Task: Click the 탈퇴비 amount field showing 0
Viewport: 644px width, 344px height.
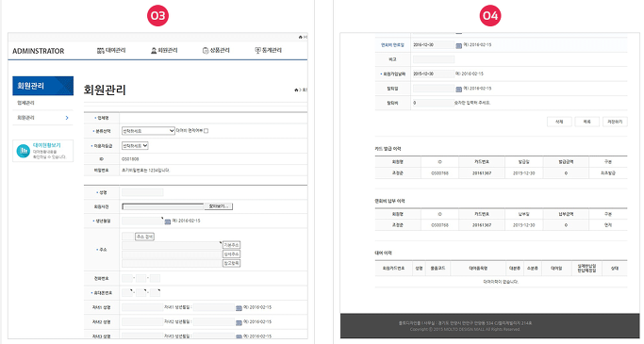Action: [x=433, y=103]
